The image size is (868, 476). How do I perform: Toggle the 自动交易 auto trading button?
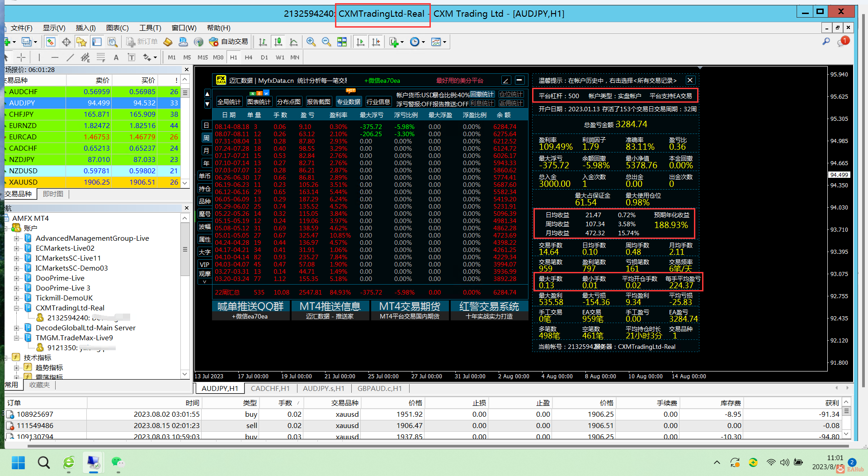229,42
